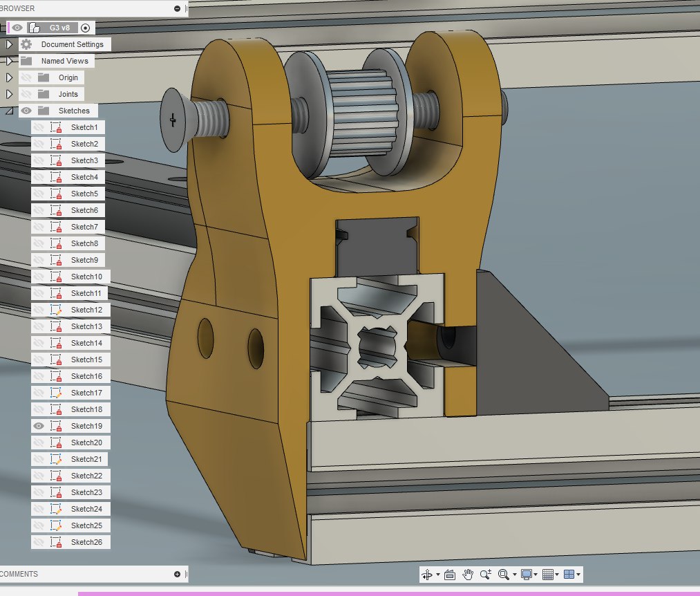The width and height of the screenshot is (700, 596).
Task: Click the Sketch26 locked sketch icon
Action: click(x=56, y=542)
